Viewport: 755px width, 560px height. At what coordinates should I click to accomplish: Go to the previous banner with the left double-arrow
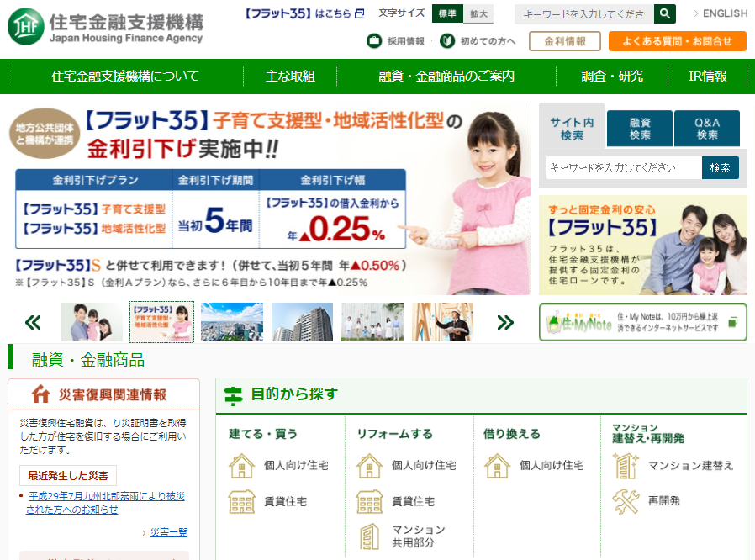pyautogui.click(x=33, y=322)
